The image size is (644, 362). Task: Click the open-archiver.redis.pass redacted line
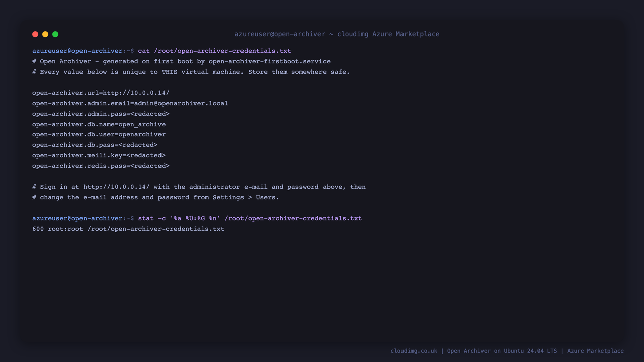coord(101,166)
